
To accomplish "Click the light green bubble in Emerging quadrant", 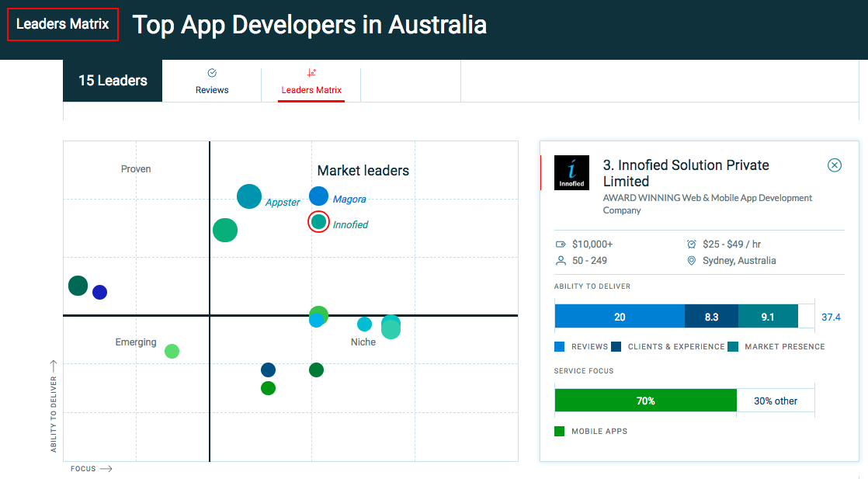I will point(172,351).
